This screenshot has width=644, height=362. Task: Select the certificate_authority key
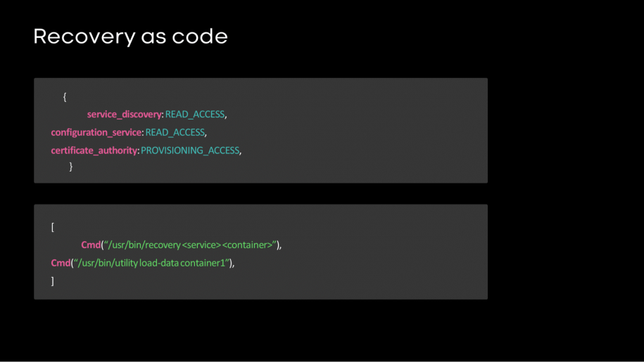point(94,150)
